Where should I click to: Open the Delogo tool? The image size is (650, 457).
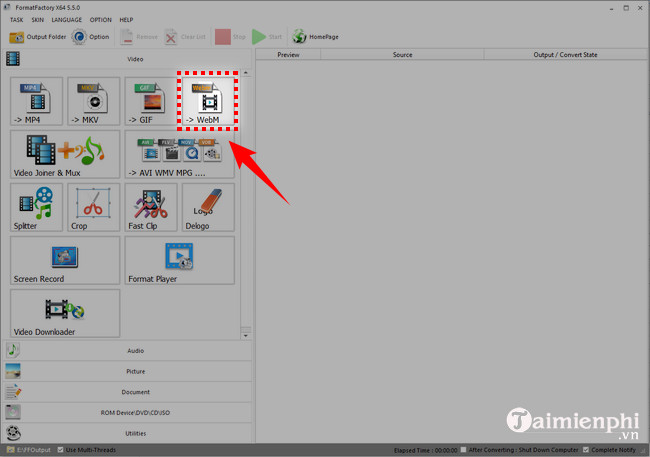point(208,207)
